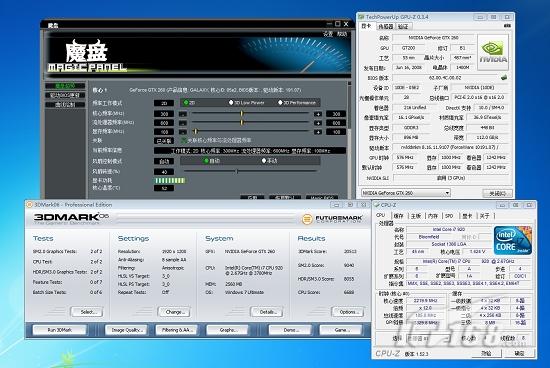Click the Filtering & AA button

(x=177, y=330)
